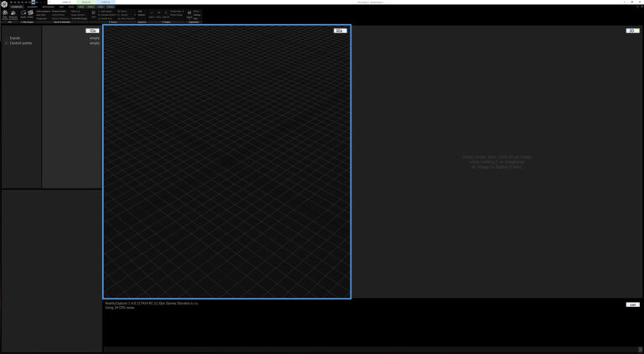Screen dimensions: 644x354
Task: Open the console view type dropdown
Action: [632, 305]
